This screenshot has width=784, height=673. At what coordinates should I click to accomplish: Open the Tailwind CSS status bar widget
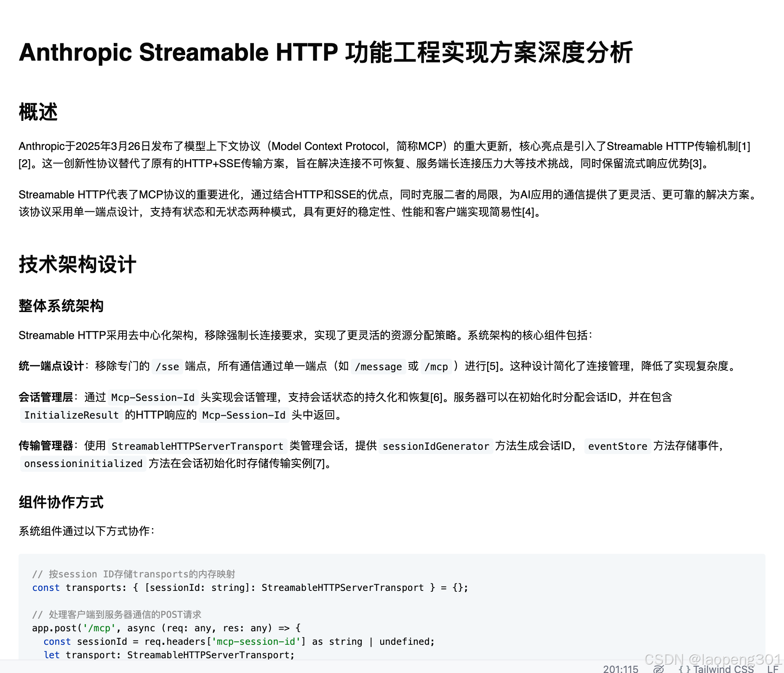tap(716, 669)
